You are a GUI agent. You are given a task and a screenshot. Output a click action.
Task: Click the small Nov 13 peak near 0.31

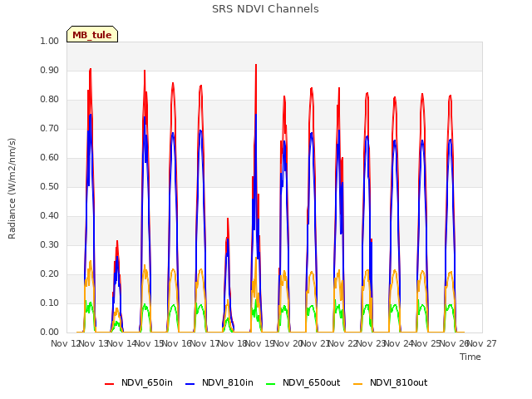117,241
